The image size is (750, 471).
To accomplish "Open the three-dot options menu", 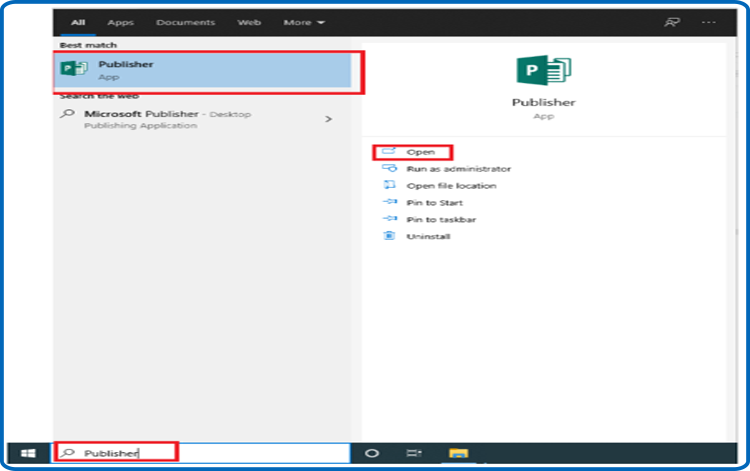I will [708, 22].
